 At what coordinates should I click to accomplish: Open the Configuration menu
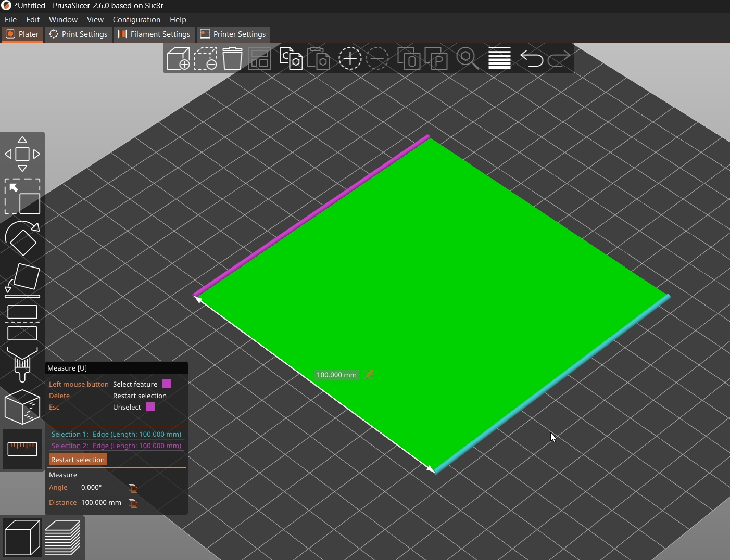pos(136,19)
